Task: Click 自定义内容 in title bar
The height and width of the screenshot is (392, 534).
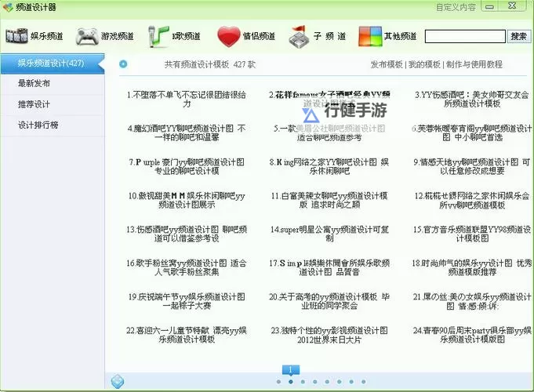Action: pos(456,7)
